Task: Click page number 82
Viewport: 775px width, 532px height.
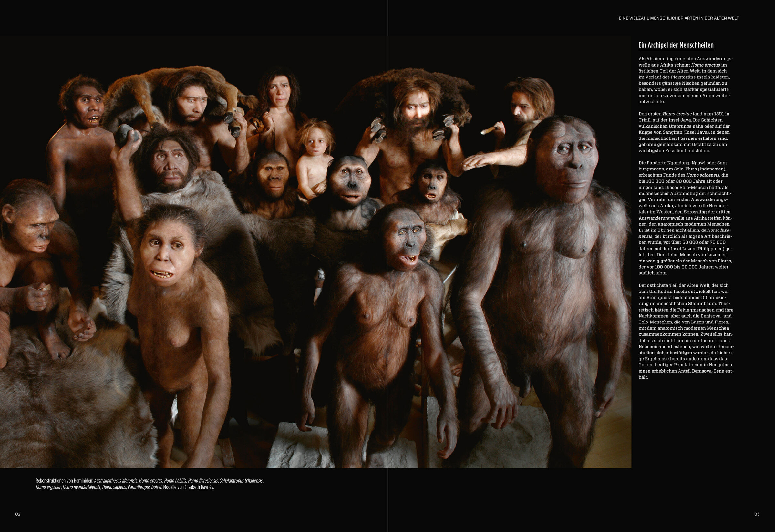Action: [x=18, y=514]
